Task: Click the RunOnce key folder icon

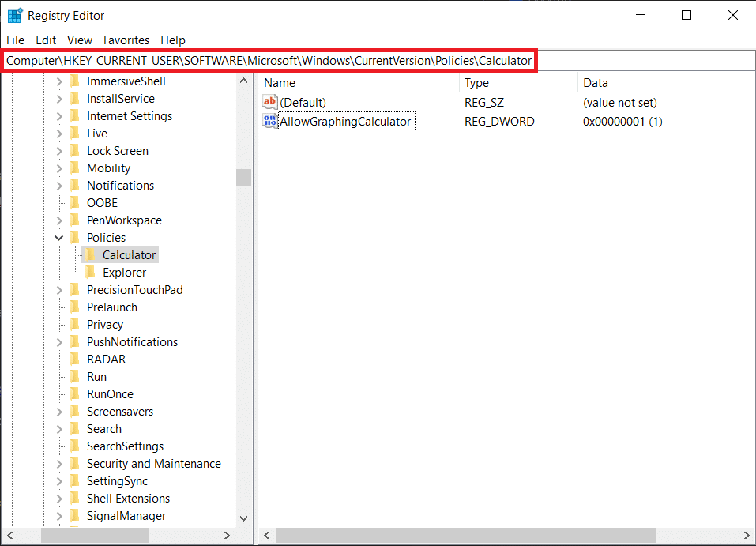Action: (74, 394)
